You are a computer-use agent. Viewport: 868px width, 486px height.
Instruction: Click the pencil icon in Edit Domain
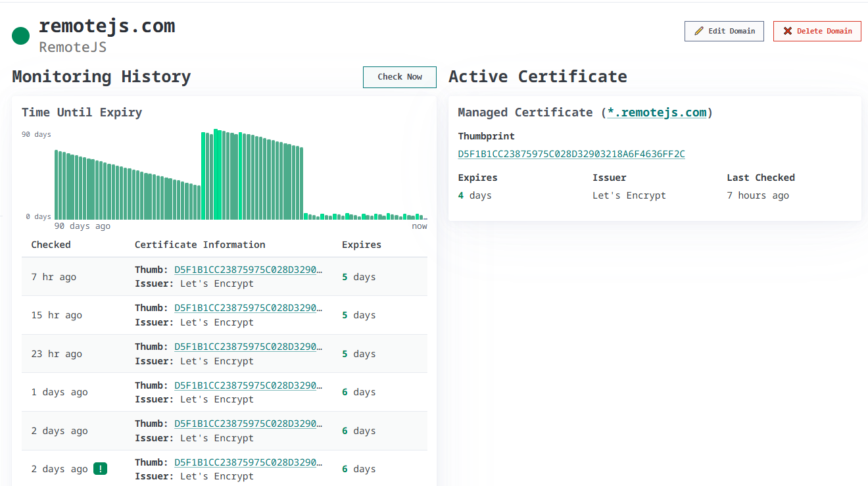tap(699, 31)
